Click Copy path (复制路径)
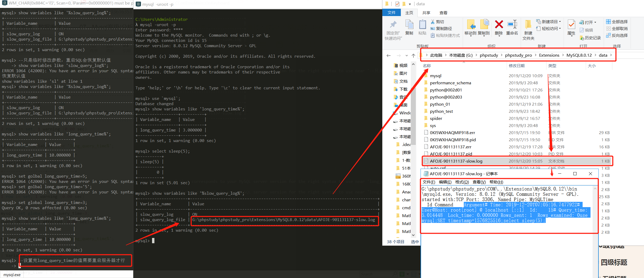Image resolution: width=644 pixels, height=278 pixels. tap(441, 28)
